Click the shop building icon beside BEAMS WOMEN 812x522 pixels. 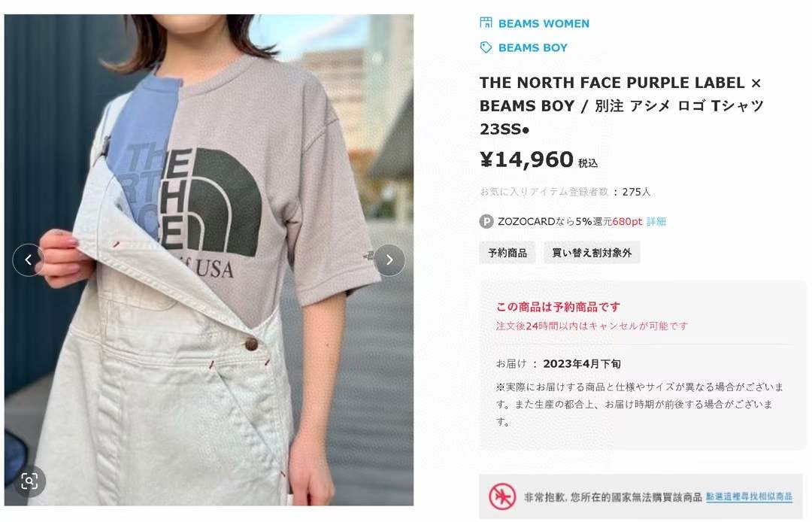point(486,23)
